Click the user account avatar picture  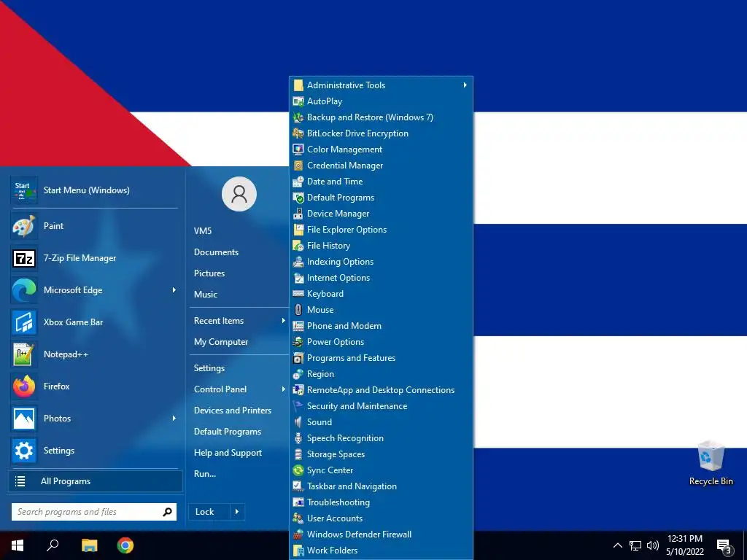239,194
